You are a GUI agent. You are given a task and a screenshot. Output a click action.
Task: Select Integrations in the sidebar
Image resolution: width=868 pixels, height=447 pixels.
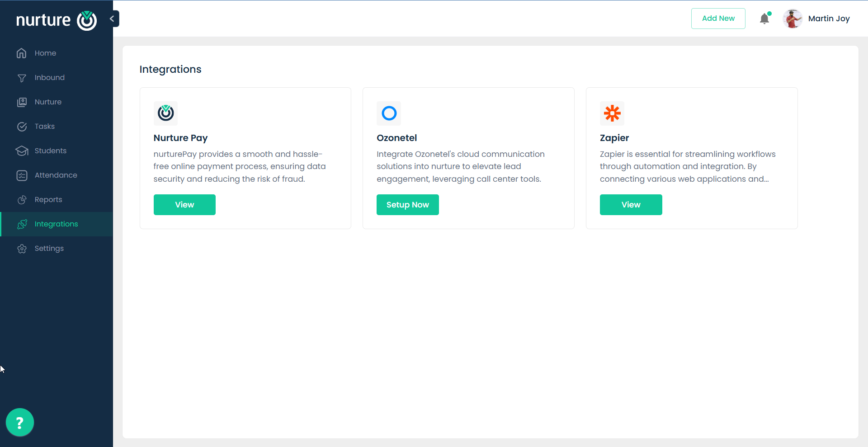pos(57,224)
